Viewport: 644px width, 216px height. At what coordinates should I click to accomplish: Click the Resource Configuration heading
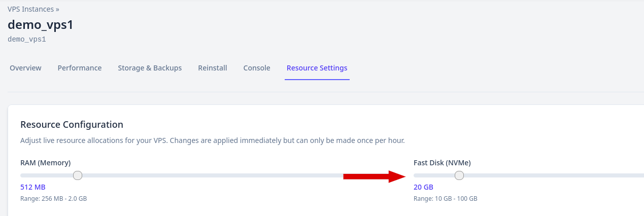[x=72, y=124]
